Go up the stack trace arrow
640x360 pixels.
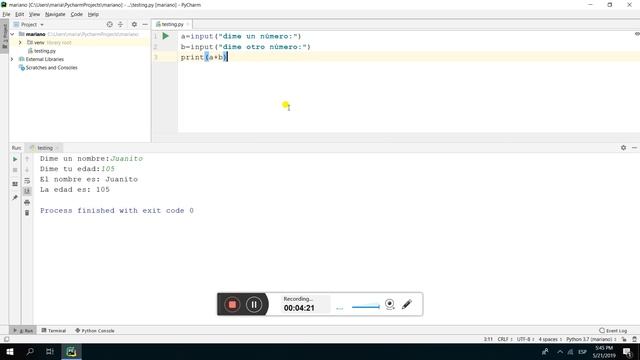pyautogui.click(x=27, y=159)
